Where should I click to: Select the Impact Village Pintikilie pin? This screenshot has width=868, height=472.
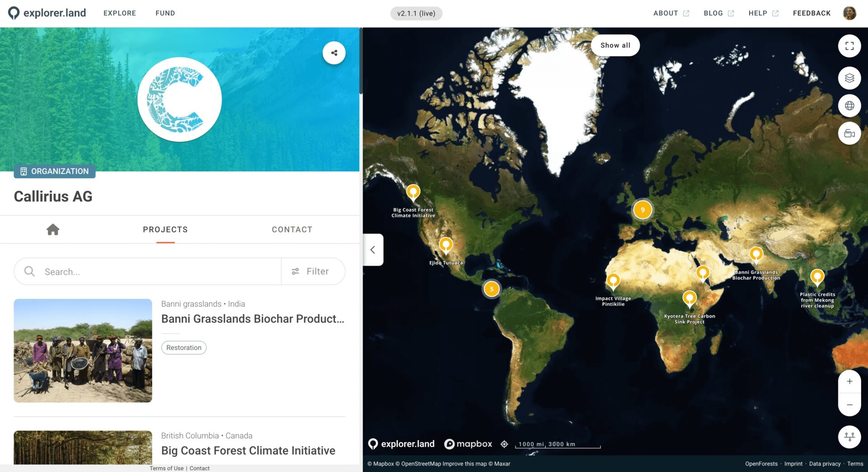pos(613,282)
